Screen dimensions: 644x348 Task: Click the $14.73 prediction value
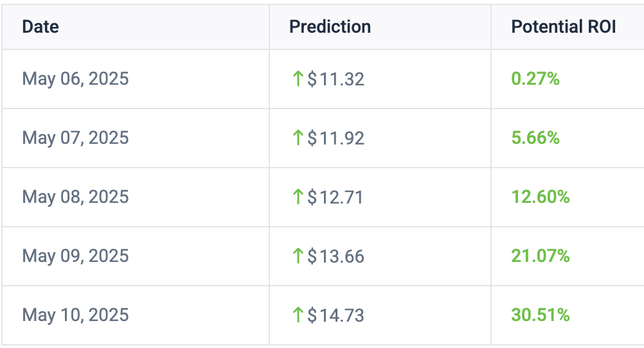(335, 315)
